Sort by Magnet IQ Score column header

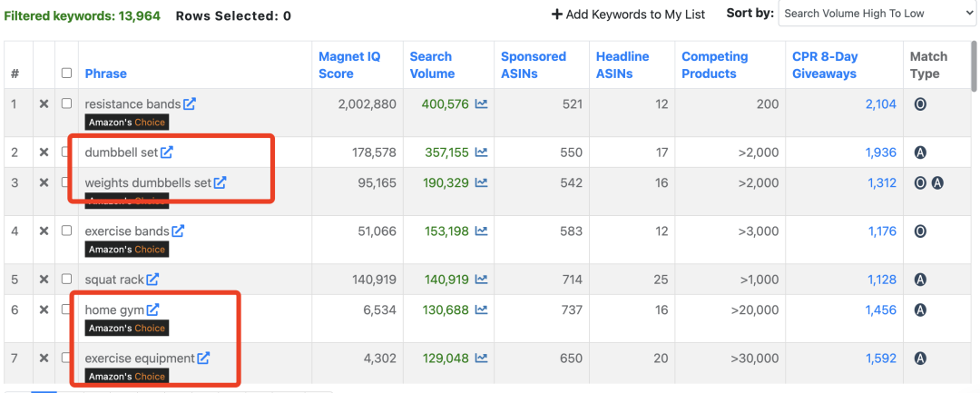pyautogui.click(x=349, y=65)
